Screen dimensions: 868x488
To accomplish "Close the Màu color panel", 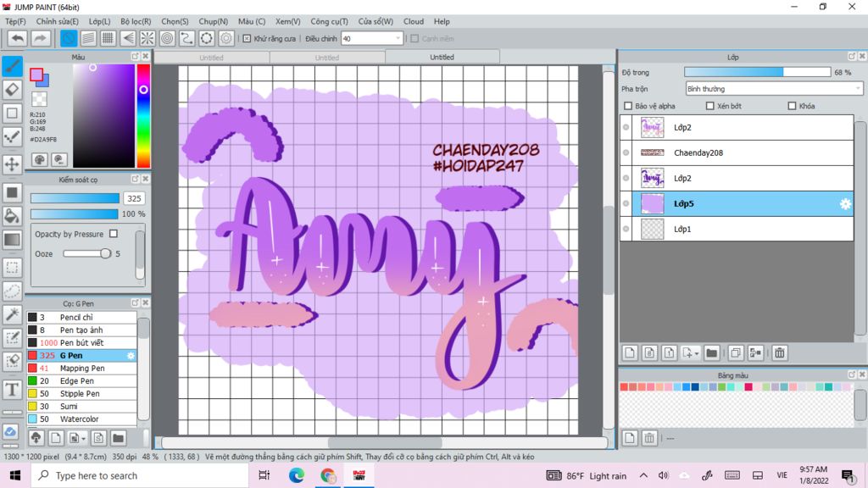I will point(146,57).
